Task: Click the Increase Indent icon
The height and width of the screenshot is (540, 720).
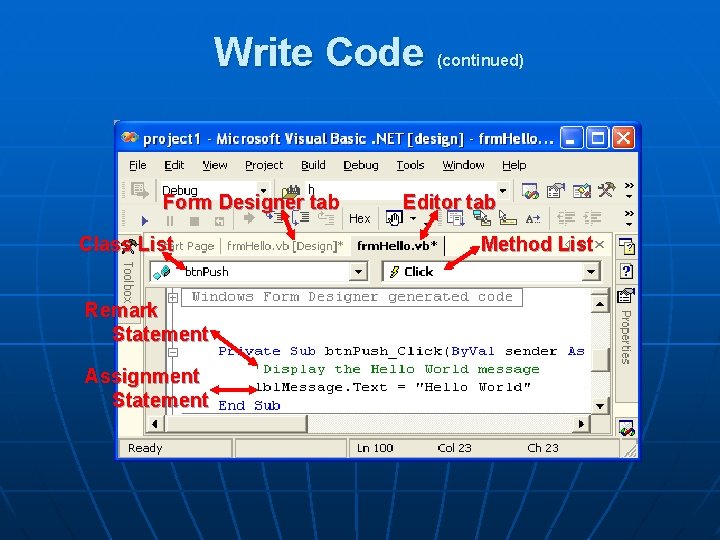Action: tap(592, 218)
